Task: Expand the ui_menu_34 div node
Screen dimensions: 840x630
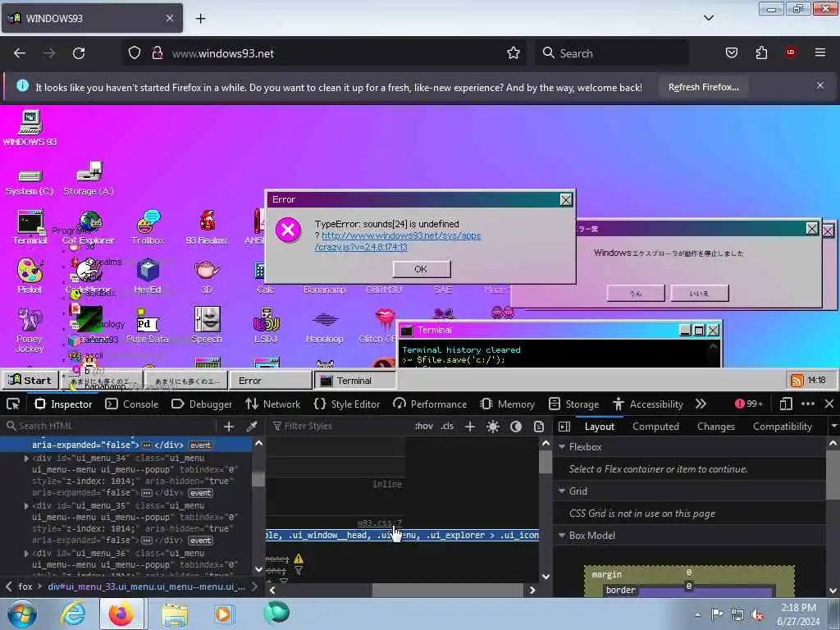Action: [x=26, y=459]
